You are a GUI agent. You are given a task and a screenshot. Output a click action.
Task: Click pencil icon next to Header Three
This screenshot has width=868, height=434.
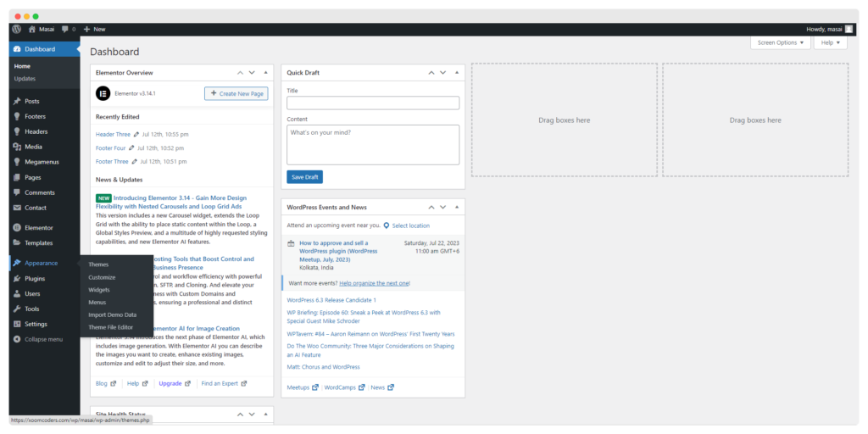pyautogui.click(x=136, y=135)
